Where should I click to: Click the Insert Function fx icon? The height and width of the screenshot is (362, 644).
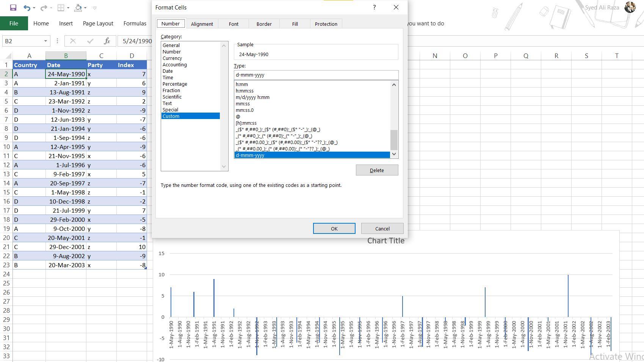107,41
